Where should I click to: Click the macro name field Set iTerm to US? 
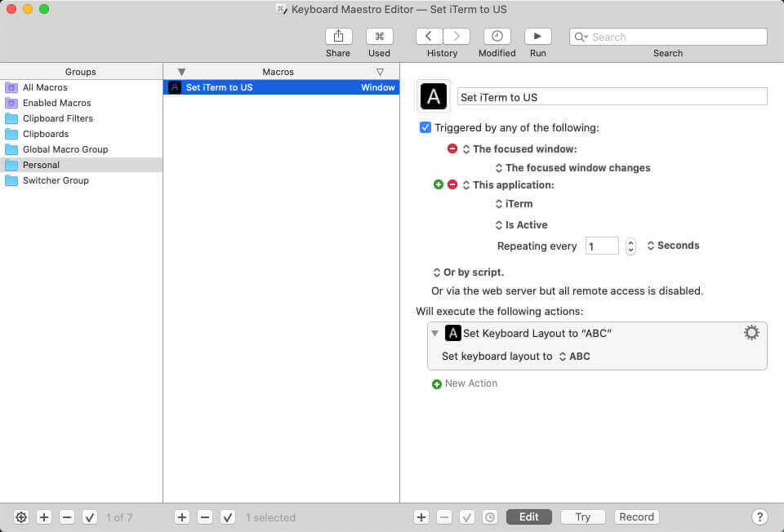tap(612, 97)
